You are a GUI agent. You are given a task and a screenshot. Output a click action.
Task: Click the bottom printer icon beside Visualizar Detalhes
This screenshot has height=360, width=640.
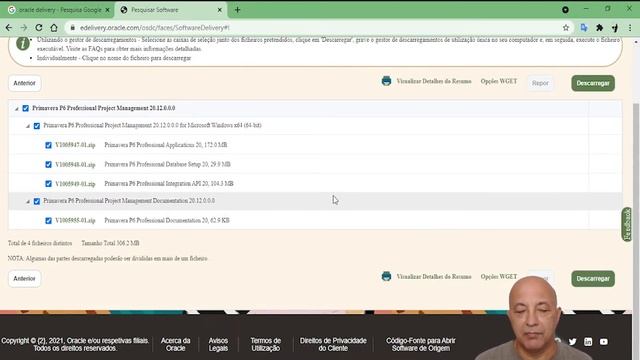coord(386,276)
